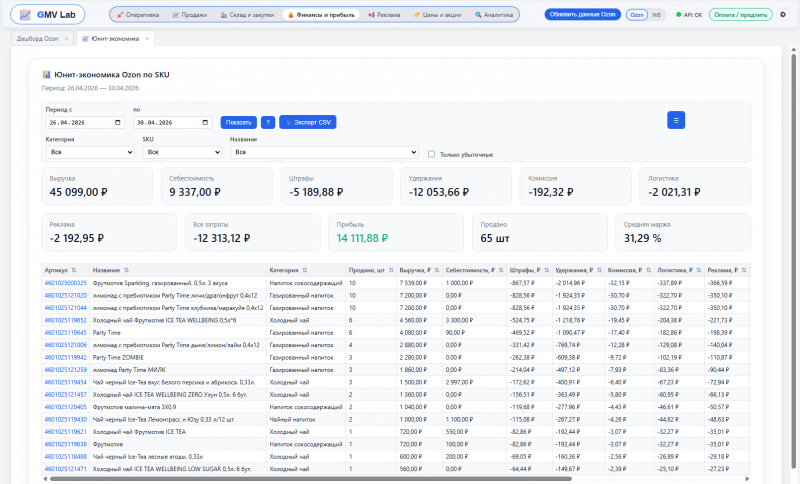Open the Цены и акции menu

[437, 15]
